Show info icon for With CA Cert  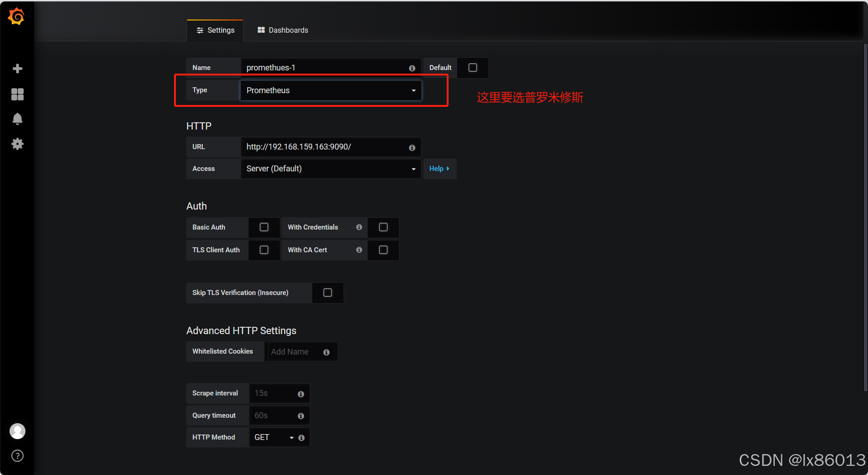pos(359,250)
